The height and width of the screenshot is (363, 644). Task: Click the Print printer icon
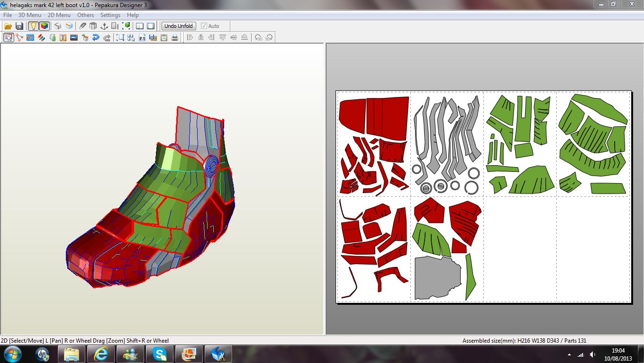point(175,37)
